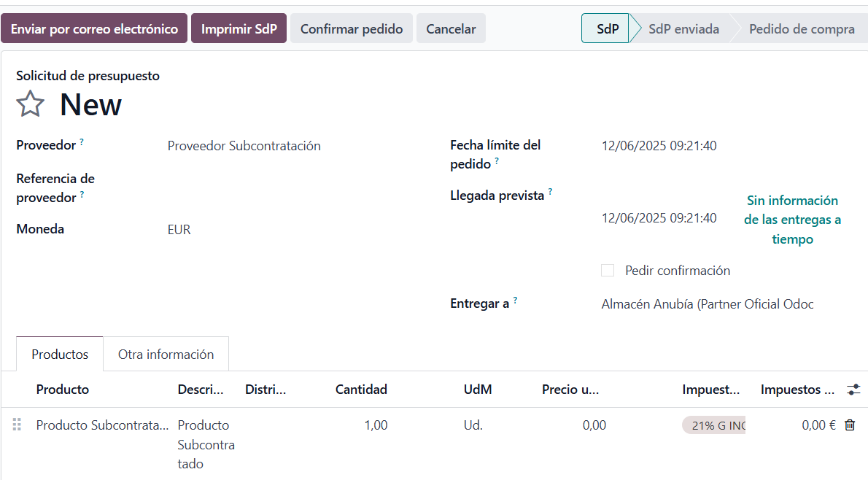
Task: Edit the Fecha límite del pedido date field
Action: pyautogui.click(x=659, y=146)
